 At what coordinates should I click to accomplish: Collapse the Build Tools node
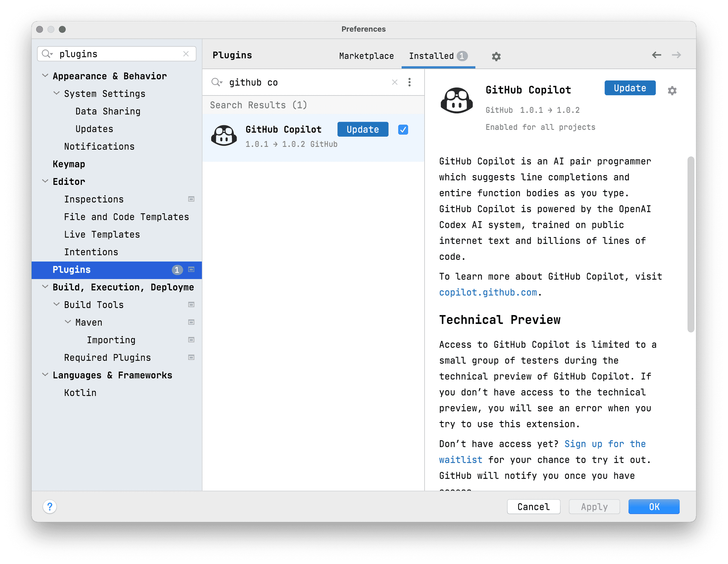click(x=57, y=304)
